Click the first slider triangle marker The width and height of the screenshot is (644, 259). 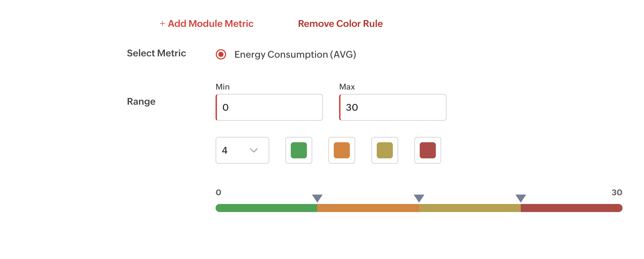click(317, 198)
